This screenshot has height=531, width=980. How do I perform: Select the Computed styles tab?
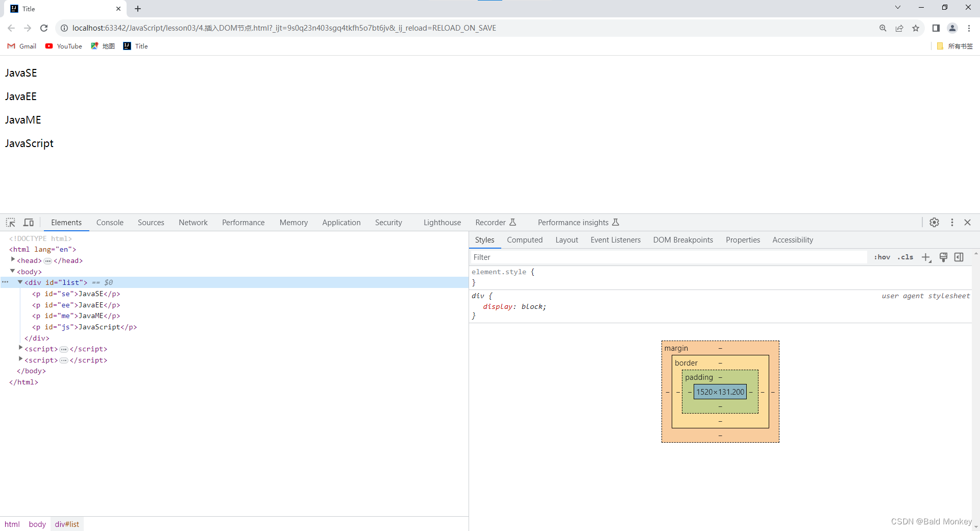525,240
